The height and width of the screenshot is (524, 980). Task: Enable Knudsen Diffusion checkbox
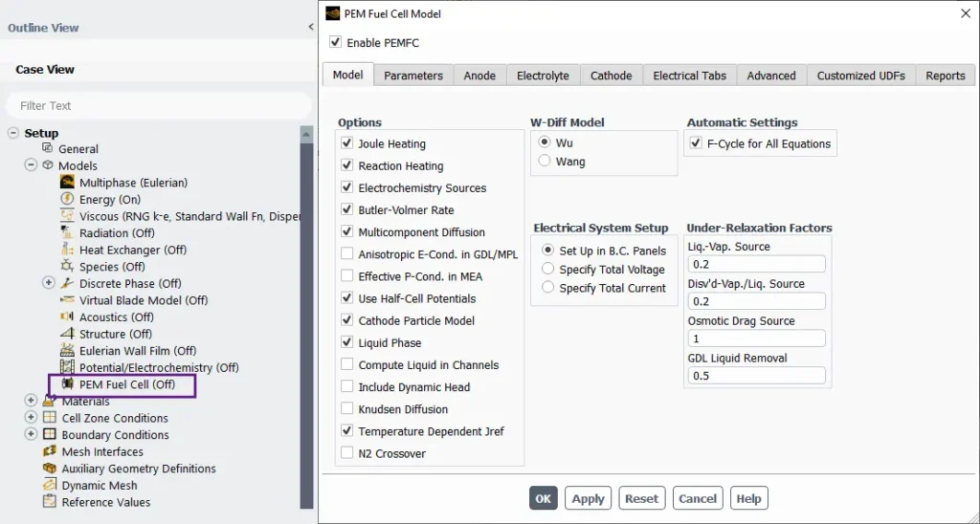[346, 408]
